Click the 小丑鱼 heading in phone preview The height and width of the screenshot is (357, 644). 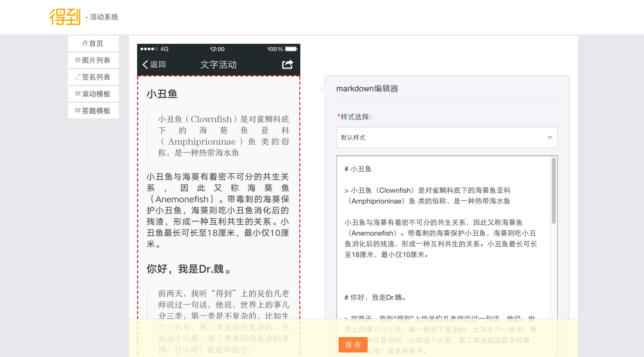[x=162, y=94]
